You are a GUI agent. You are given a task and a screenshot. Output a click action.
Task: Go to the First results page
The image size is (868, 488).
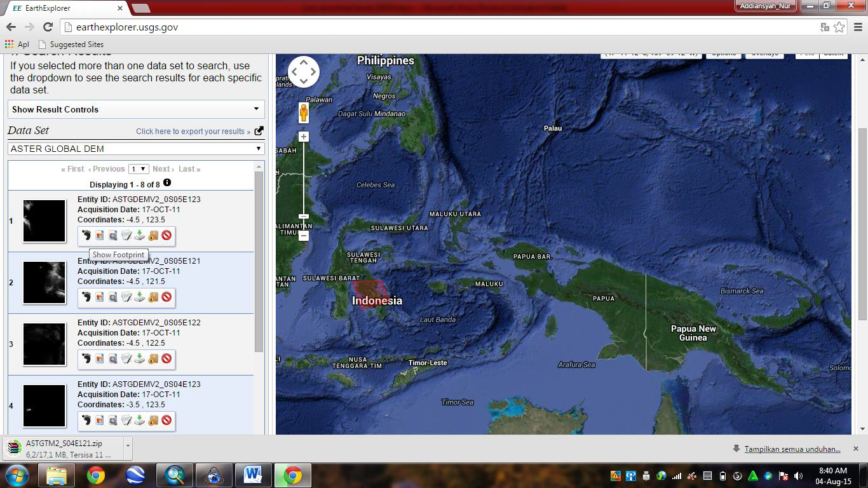pyautogui.click(x=72, y=169)
